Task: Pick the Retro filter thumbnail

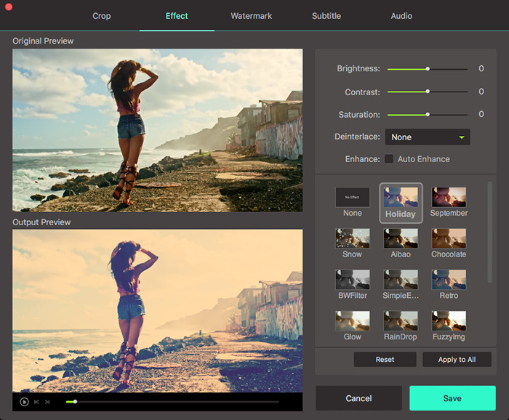Action: [x=449, y=280]
